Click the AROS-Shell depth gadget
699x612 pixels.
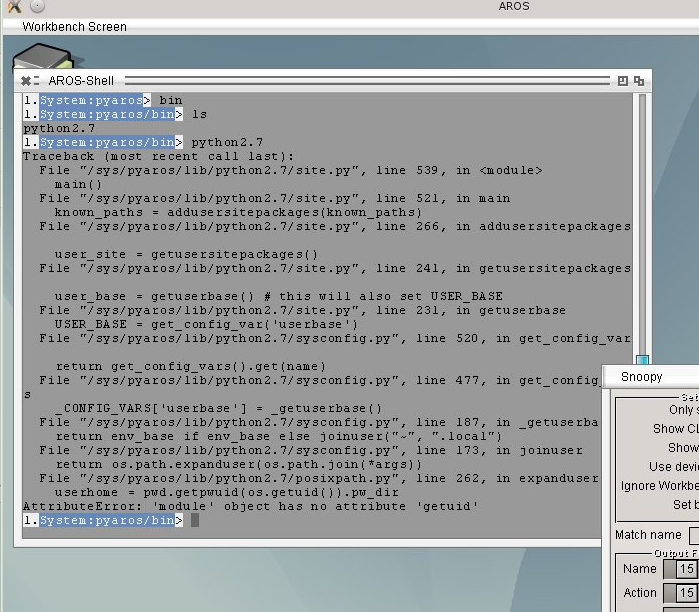pos(639,80)
